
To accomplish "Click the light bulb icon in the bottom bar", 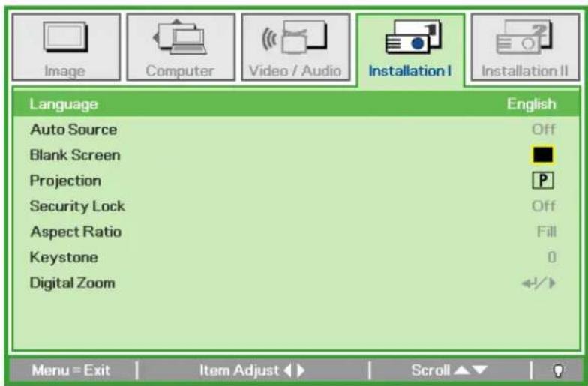I will (558, 370).
